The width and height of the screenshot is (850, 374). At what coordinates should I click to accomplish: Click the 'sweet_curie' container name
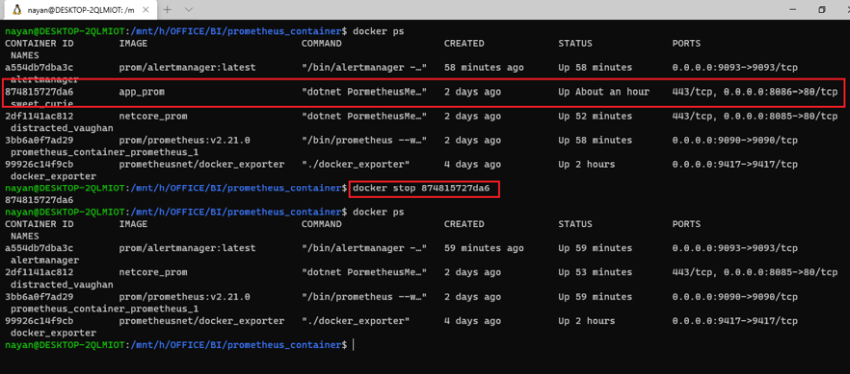tap(42, 104)
